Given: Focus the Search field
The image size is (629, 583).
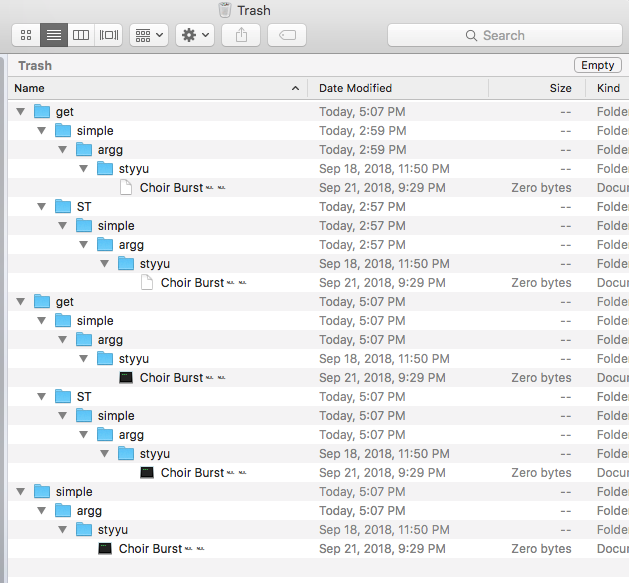Looking at the screenshot, I should 505,35.
